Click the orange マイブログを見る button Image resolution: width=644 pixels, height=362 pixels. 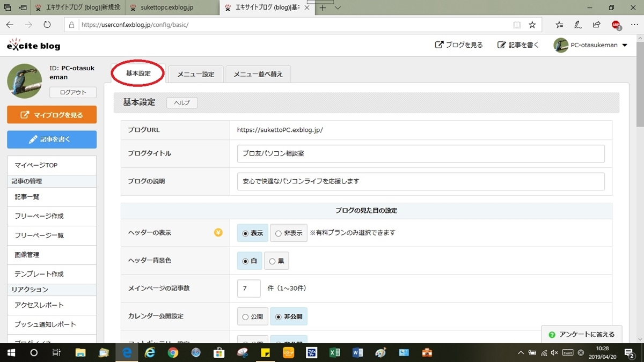[x=52, y=115]
